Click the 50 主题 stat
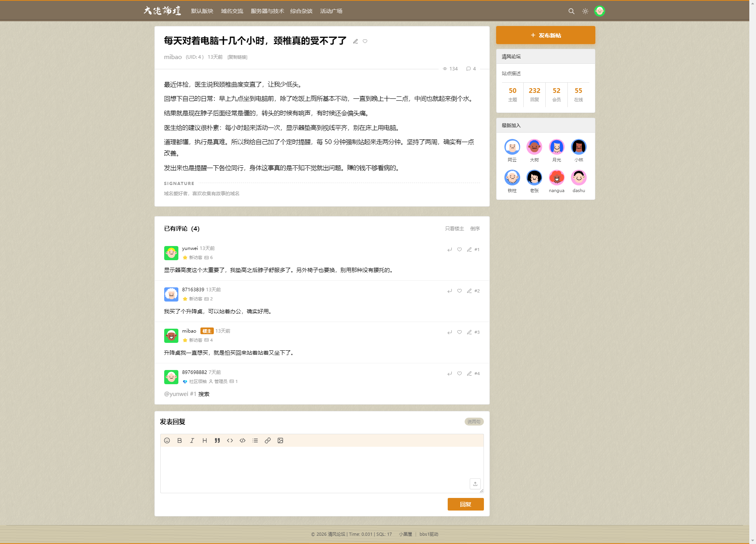The image size is (756, 544). coord(512,94)
